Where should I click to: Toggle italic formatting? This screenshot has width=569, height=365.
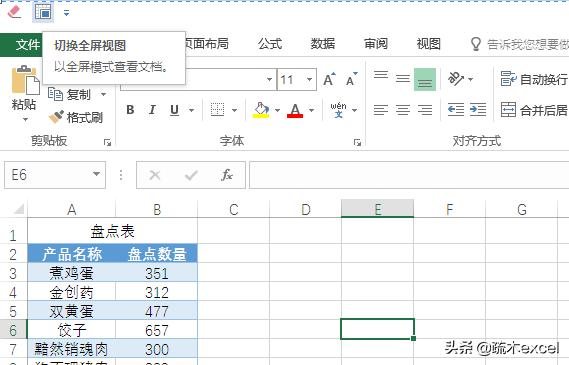(x=152, y=110)
